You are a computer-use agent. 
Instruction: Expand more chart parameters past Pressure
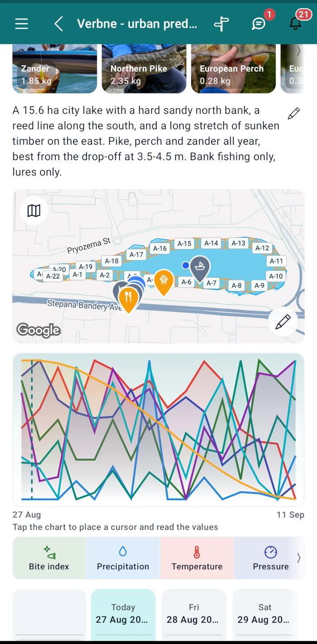[x=298, y=558]
